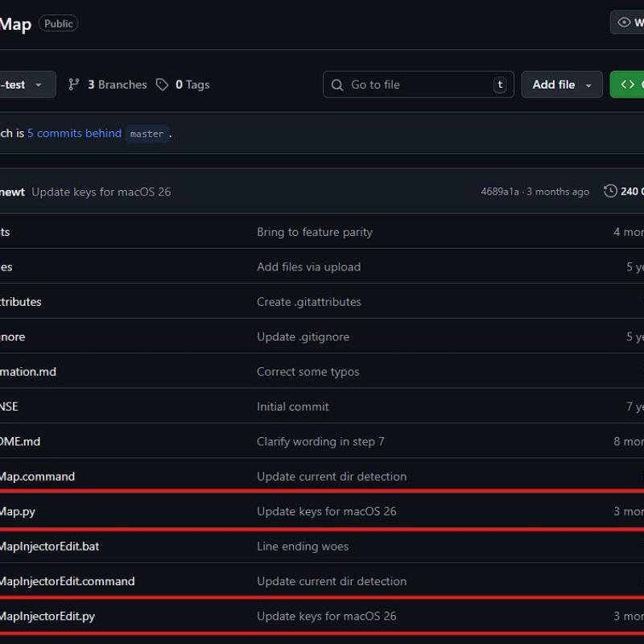
Task: Click the commit history clock icon
Action: point(610,192)
